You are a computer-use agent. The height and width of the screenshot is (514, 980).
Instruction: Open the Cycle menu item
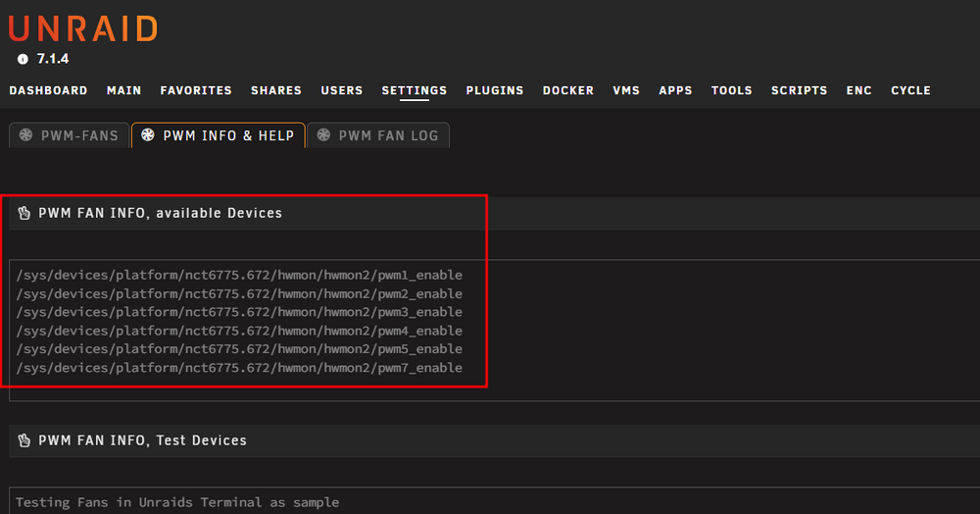point(910,90)
